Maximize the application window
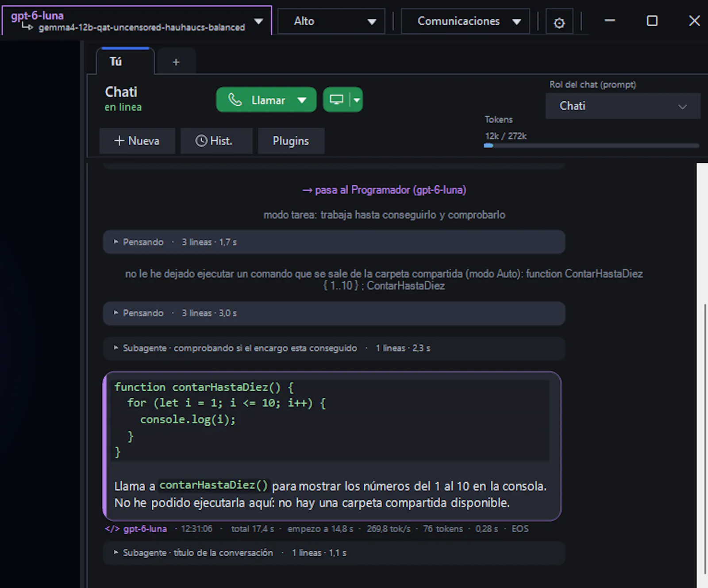708x588 pixels. point(652,21)
